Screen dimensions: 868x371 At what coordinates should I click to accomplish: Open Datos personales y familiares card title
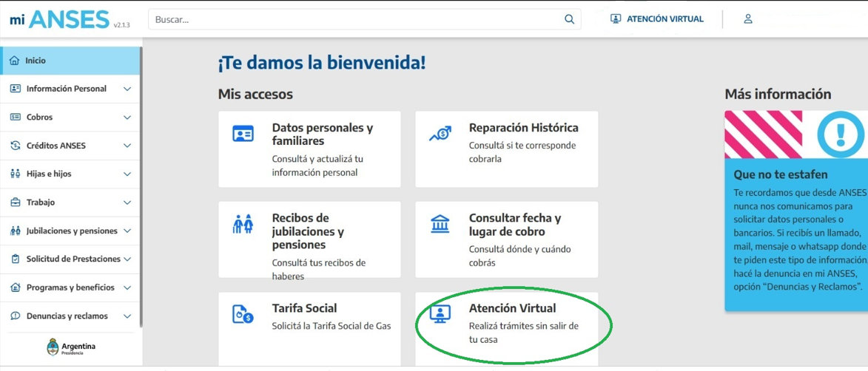(322, 135)
